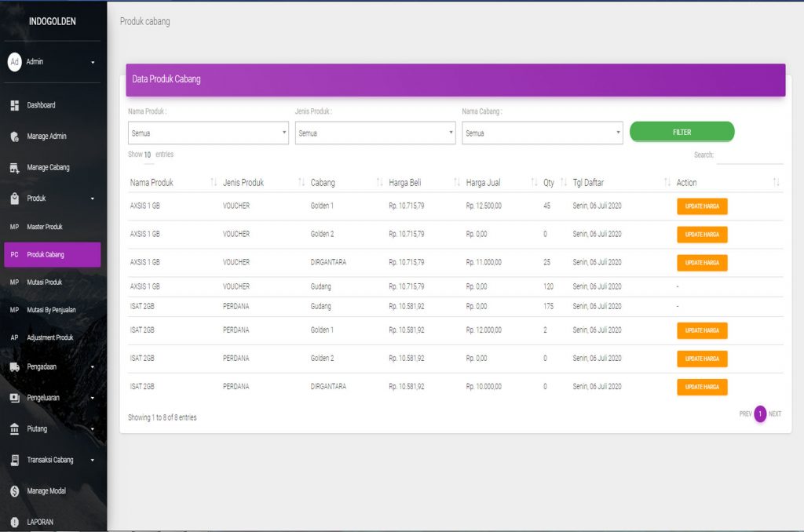Open the Jenis Produk dropdown
The image size is (804, 532).
(375, 133)
